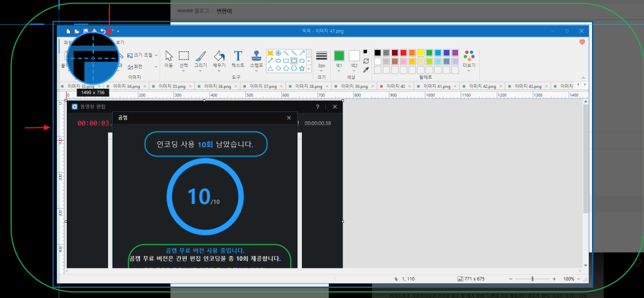Screen dimensions: 644x298
Task: Click the green 색1 foreground color swatch
Action: 339,55
